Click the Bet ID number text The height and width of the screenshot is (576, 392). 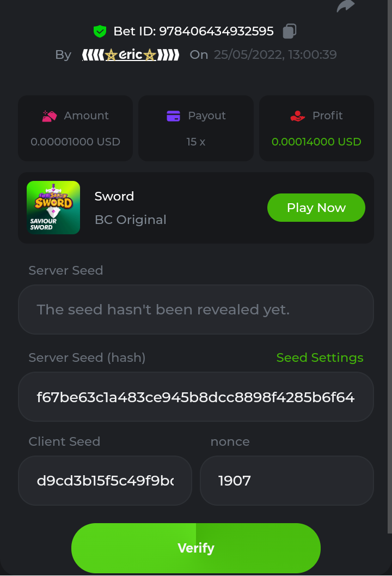(216, 31)
